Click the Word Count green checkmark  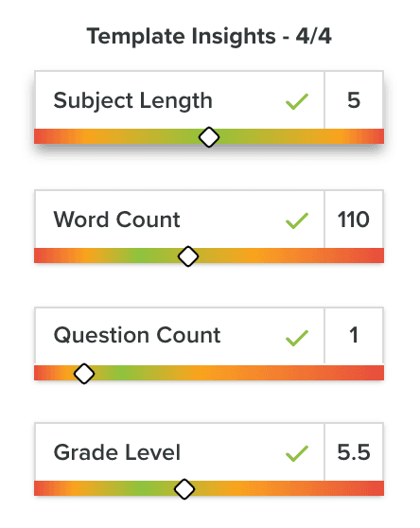(x=297, y=220)
